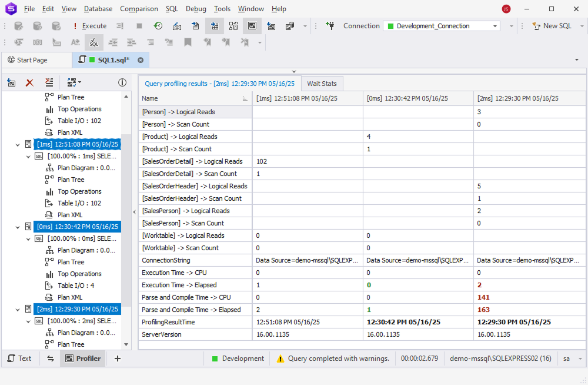Image resolution: width=588 pixels, height=385 pixels.
Task: Click the red X to clear profiling results
Action: (x=29, y=82)
